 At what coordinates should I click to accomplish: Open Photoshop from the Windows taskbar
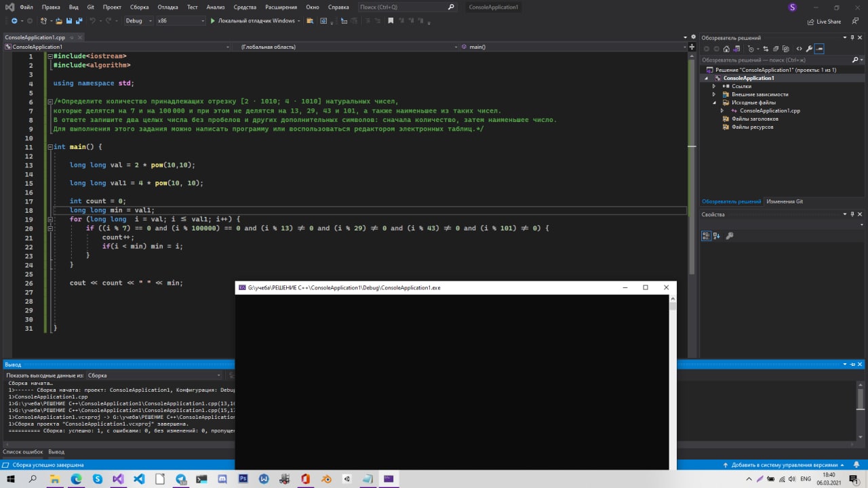pos(243,479)
